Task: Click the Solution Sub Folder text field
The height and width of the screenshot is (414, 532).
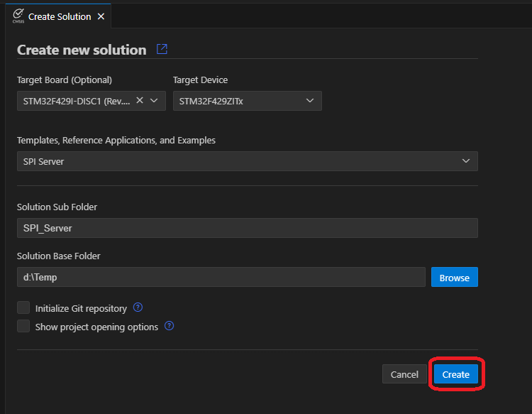Action: (x=247, y=228)
